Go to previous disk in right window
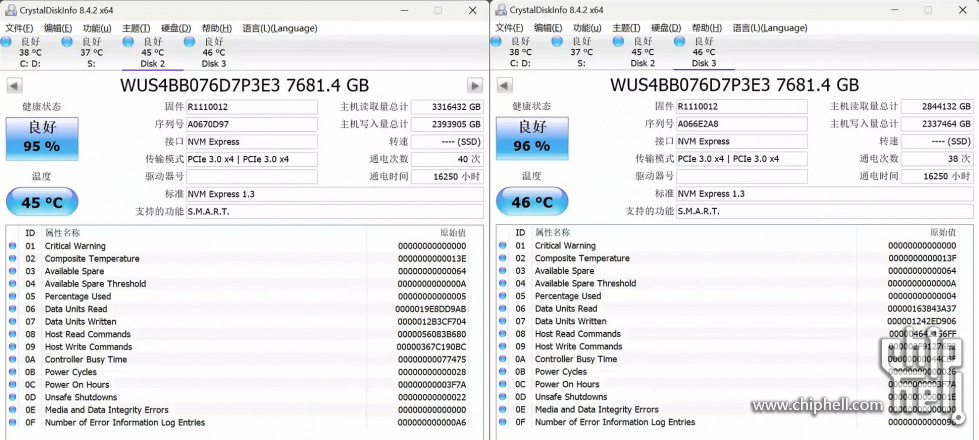The image size is (979, 440). point(504,86)
